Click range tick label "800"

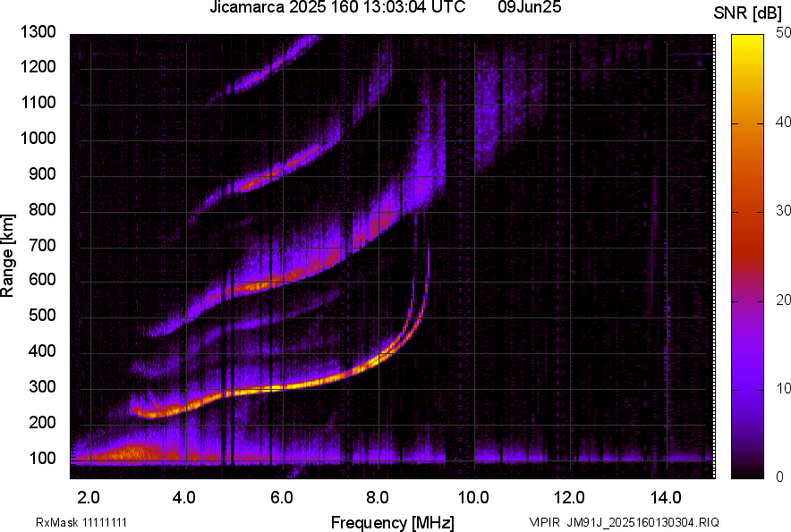click(x=42, y=210)
